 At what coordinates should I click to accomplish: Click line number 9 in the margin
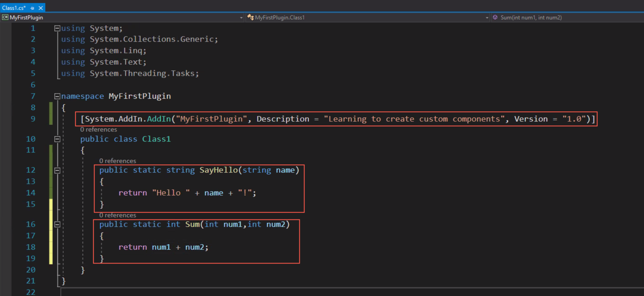[33, 119]
